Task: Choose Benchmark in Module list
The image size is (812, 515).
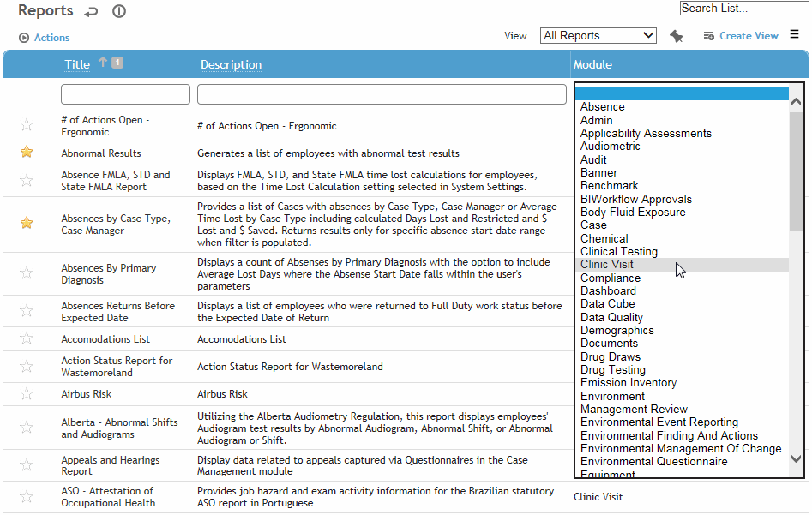Action: coord(682,185)
